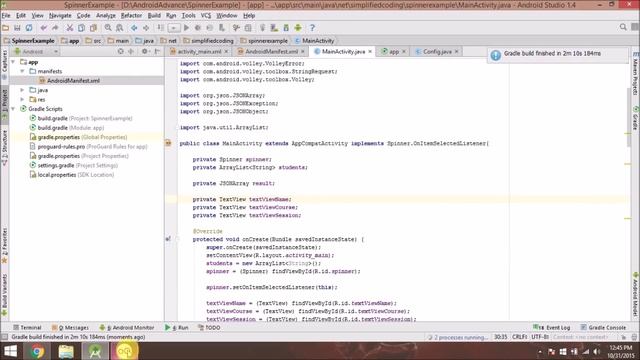640x360 pixels.
Task: Close the app editor tab
Action: click(404, 52)
